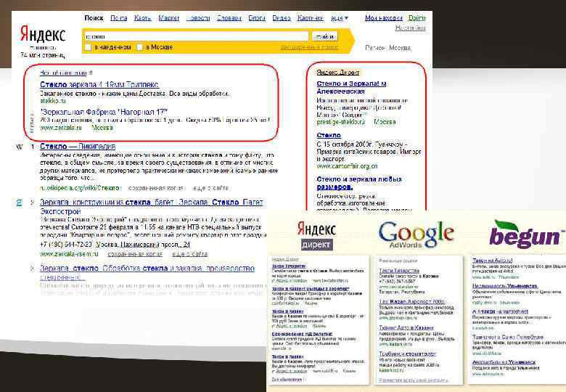Screen dimensions: 566x392
Task: Open the 'Стекло — Википедия' result
Action: [x=78, y=146]
